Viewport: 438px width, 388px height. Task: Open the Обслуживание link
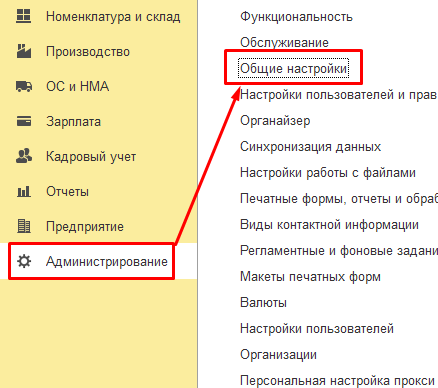tap(284, 42)
